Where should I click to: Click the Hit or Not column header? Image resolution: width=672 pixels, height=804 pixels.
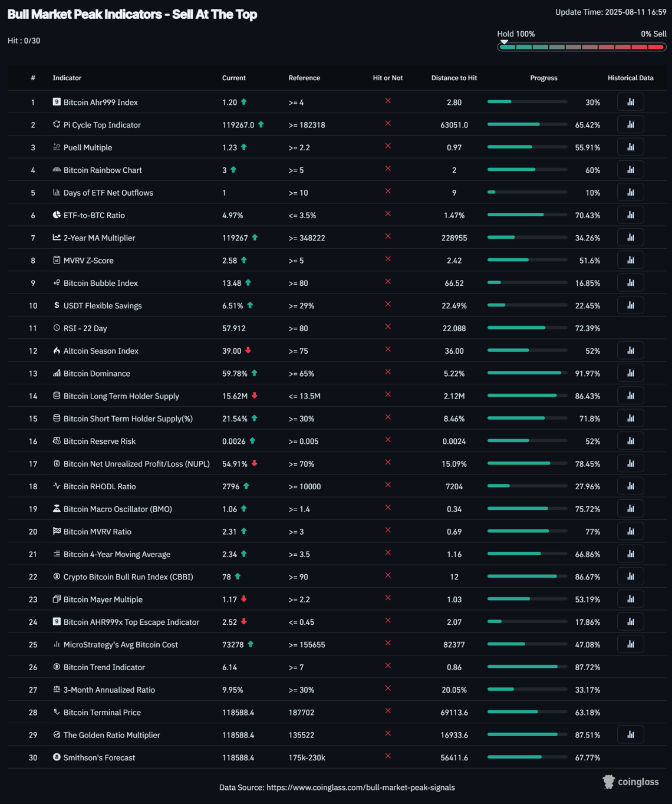388,78
